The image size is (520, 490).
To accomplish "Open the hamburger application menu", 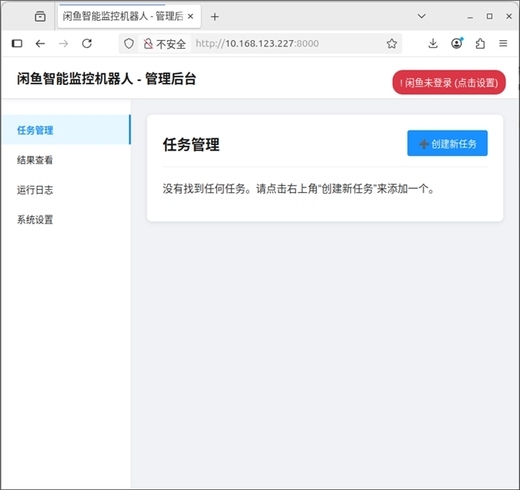I will click(x=503, y=43).
